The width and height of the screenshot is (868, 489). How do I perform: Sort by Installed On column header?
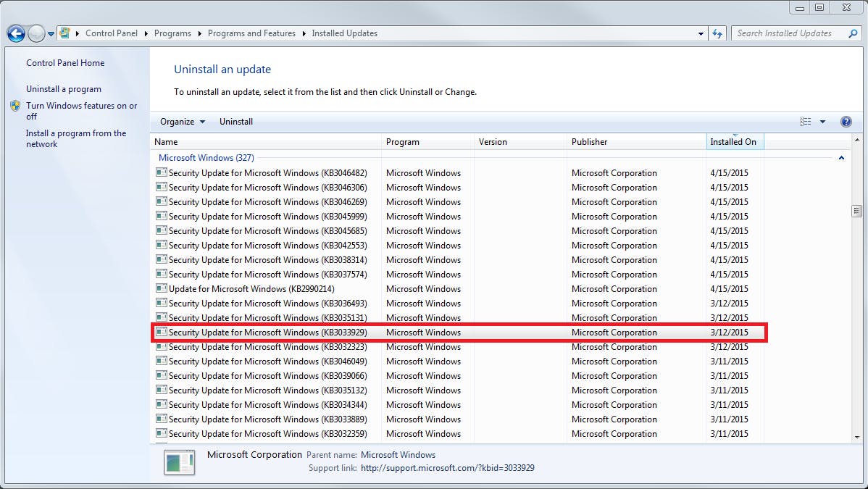pyautogui.click(x=735, y=142)
